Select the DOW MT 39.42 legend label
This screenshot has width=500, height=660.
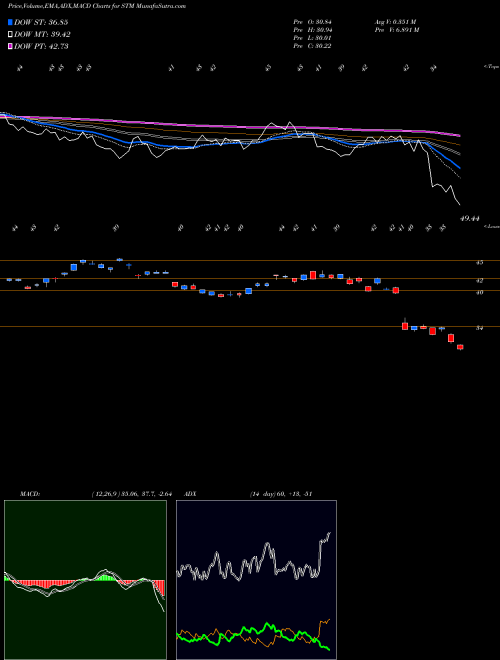coord(42,35)
